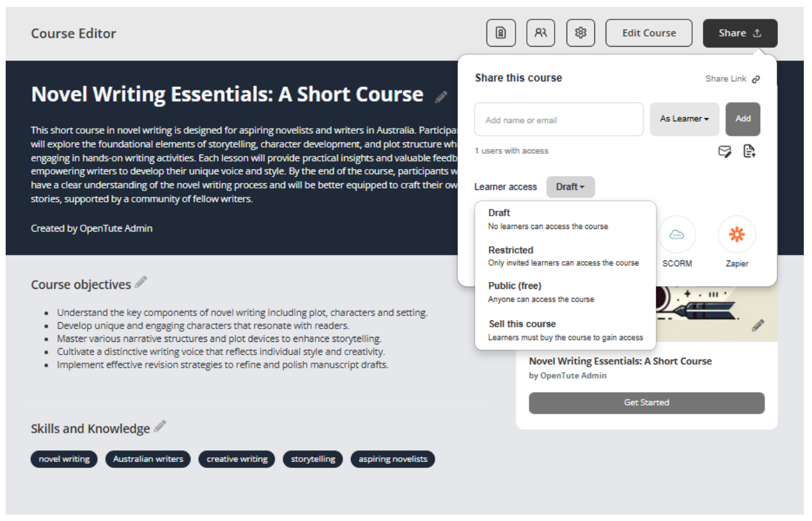Edit Course objectives with pencil icon
The height and width of the screenshot is (521, 812).
(141, 283)
